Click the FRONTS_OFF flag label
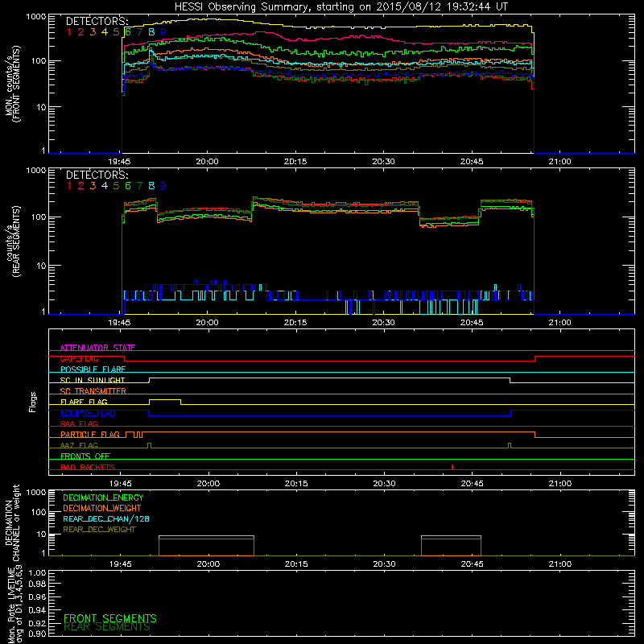Viewport: 644px width, 644px height. coord(85,456)
